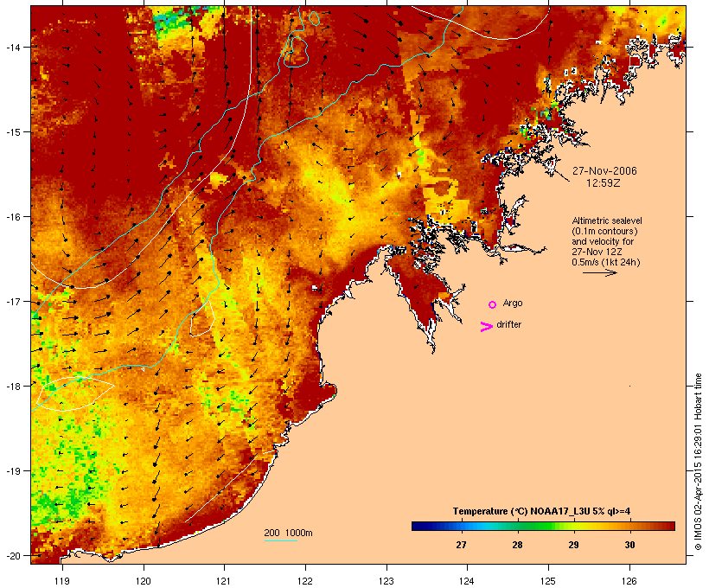Click the '(0.1m contours)' text
Viewport: 709px width, 588px height.
(x=604, y=231)
